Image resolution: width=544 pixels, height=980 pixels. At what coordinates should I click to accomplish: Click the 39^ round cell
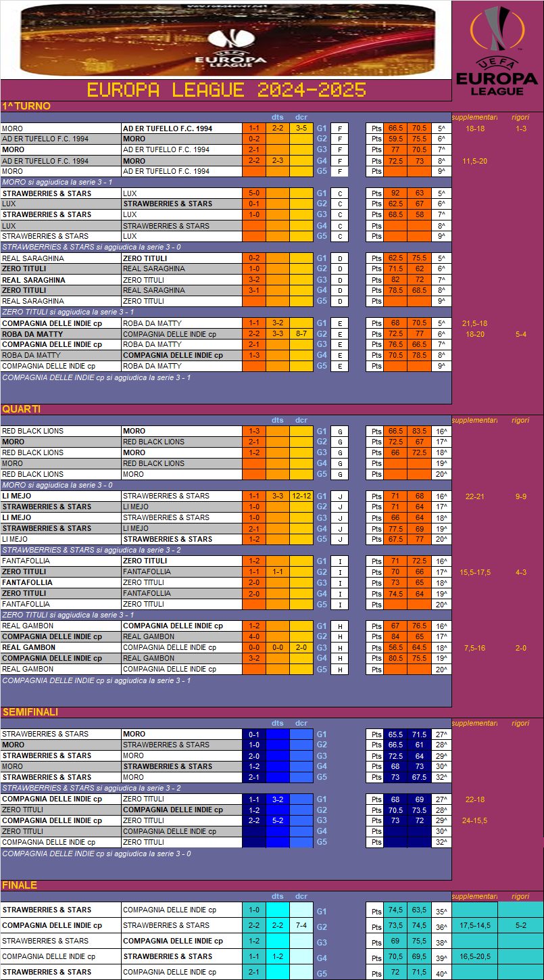441,958
